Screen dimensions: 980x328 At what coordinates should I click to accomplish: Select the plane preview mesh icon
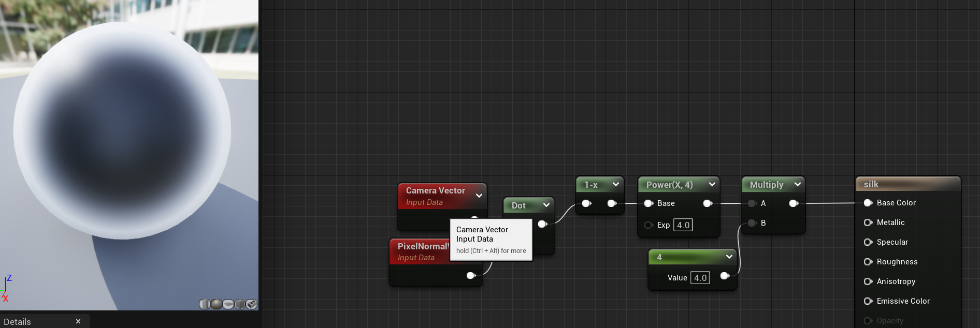tap(228, 304)
